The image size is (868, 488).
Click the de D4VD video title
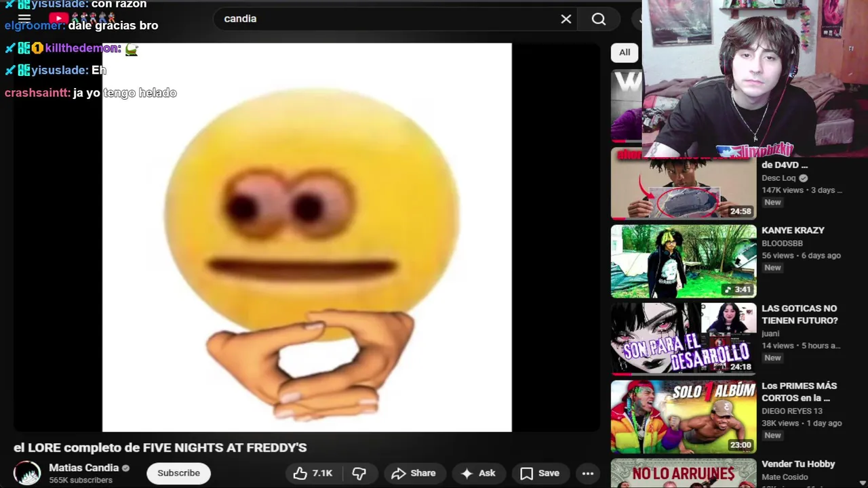[x=785, y=165]
